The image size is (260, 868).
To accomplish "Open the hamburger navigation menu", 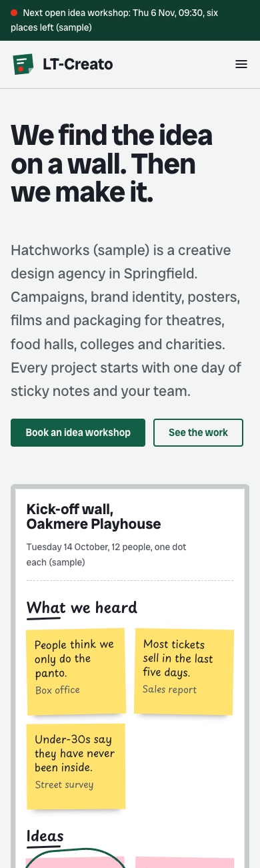I will click(241, 65).
